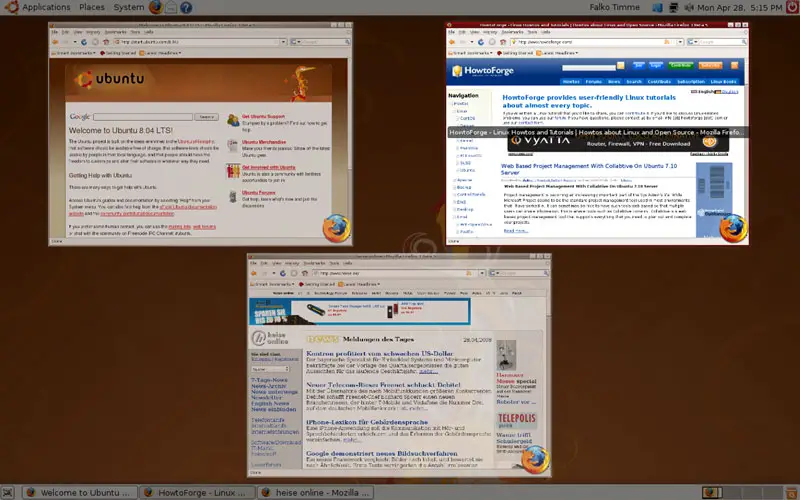Click Ubuntu Forums link
Image resolution: width=800 pixels, height=500 pixels.
[259, 192]
